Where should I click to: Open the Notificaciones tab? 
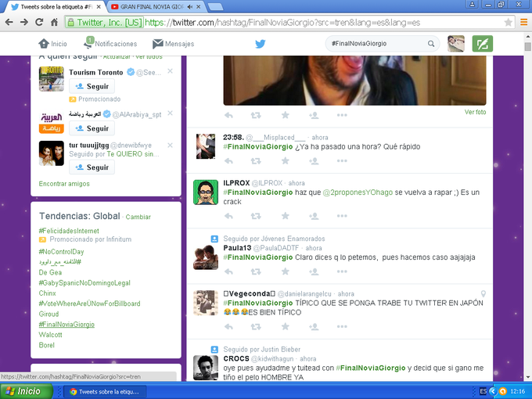(x=110, y=44)
